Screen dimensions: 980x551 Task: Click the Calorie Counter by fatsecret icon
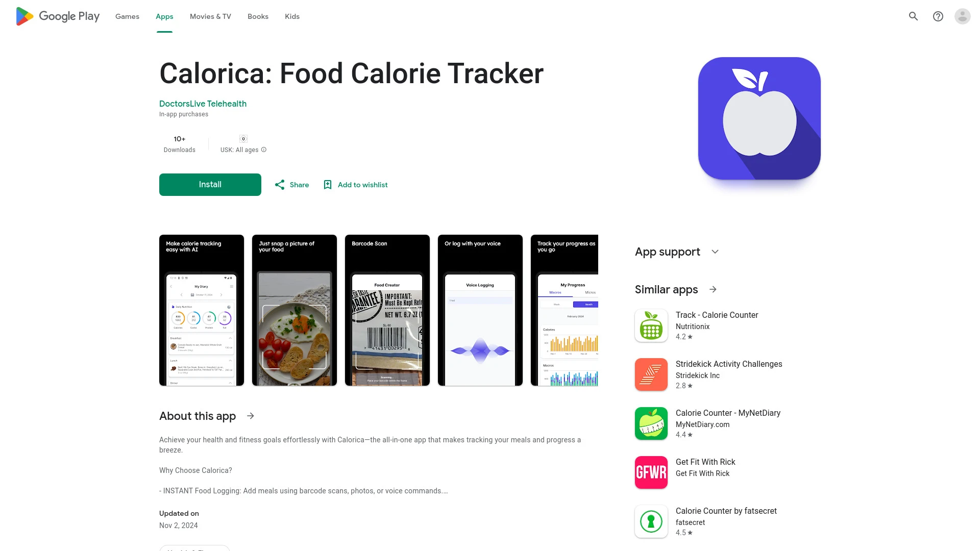coord(651,521)
